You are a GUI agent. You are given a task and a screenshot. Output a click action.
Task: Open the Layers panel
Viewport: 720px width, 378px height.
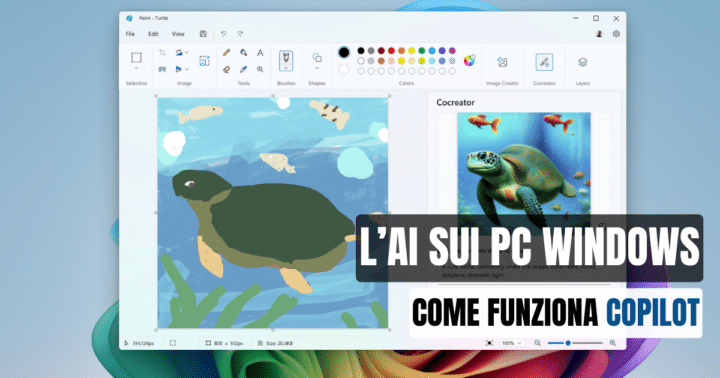point(583,62)
